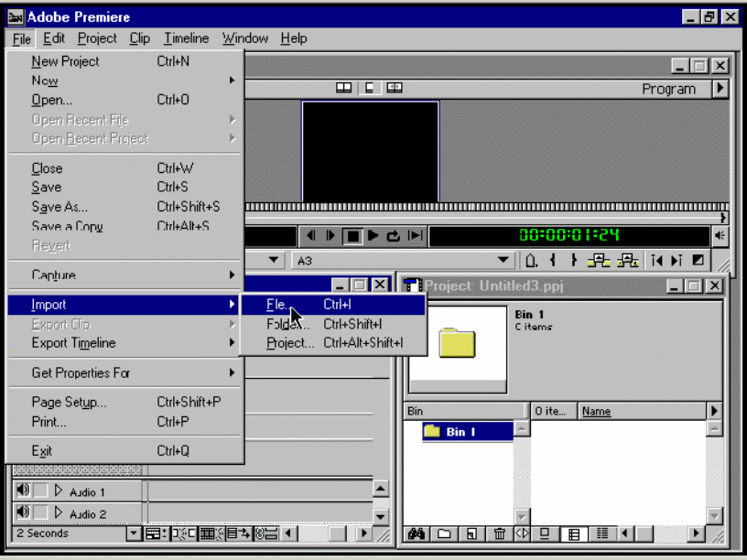The image size is (747, 560).
Task: Click the Stop button in Program monitor
Action: pyautogui.click(x=352, y=236)
